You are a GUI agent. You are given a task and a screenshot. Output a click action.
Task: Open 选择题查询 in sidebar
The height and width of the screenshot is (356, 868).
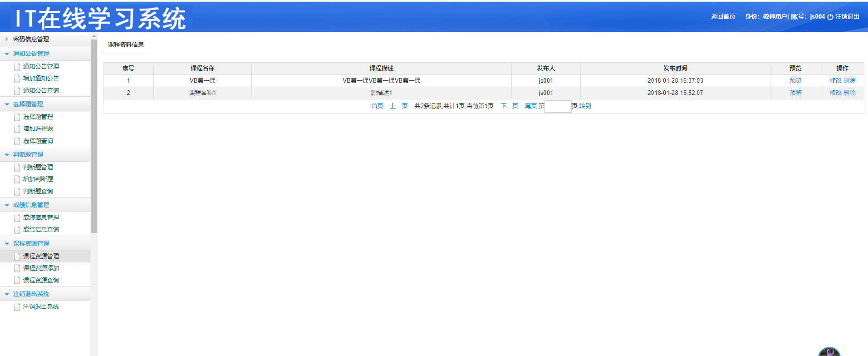(x=38, y=141)
